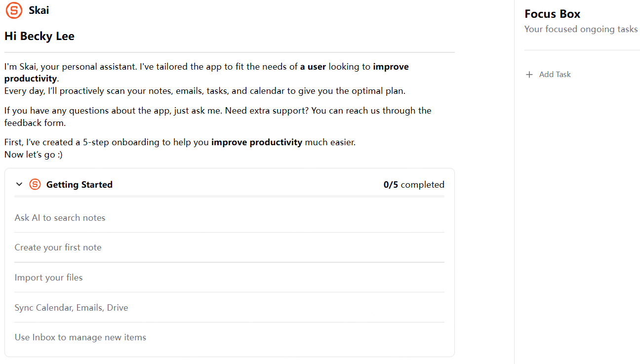Click the Skai icon beside Getting Started

pos(35,184)
